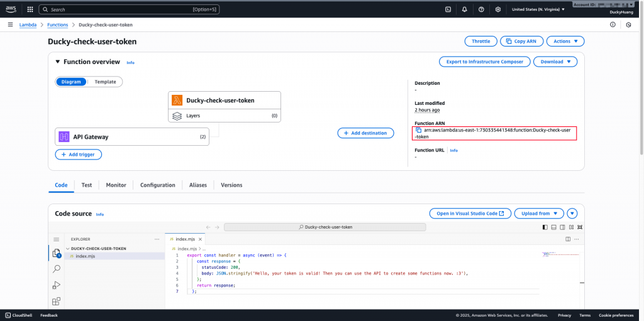Open editor tab more actions ellipsis
Image resolution: width=644 pixels, height=321 pixels.
(x=577, y=239)
